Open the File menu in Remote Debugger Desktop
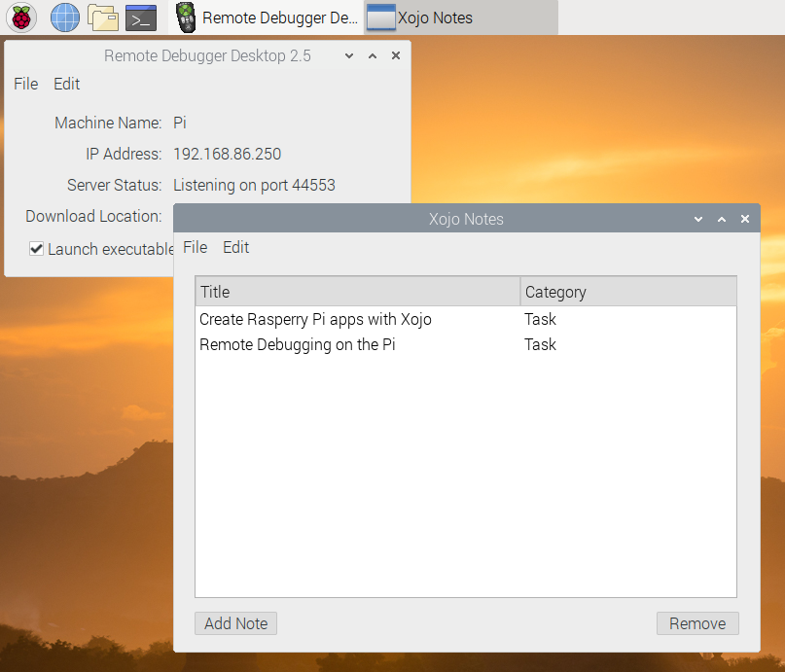Viewport: 785px width, 672px height. click(25, 84)
